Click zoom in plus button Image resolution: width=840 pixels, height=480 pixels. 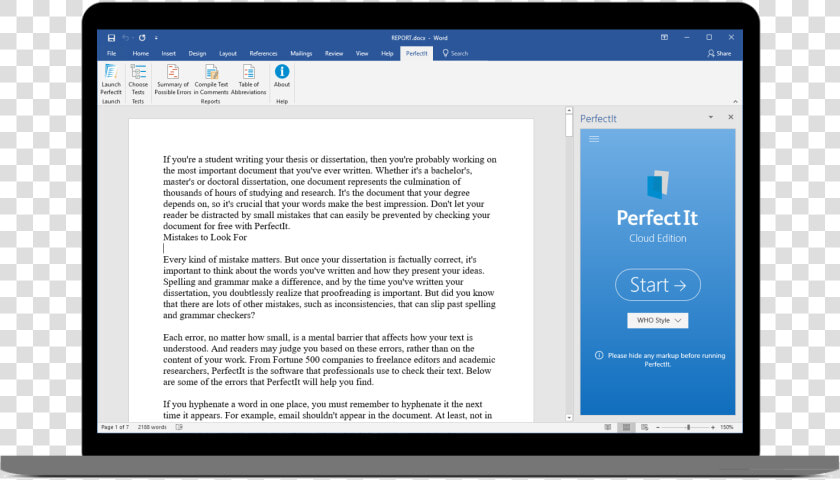pyautogui.click(x=713, y=428)
